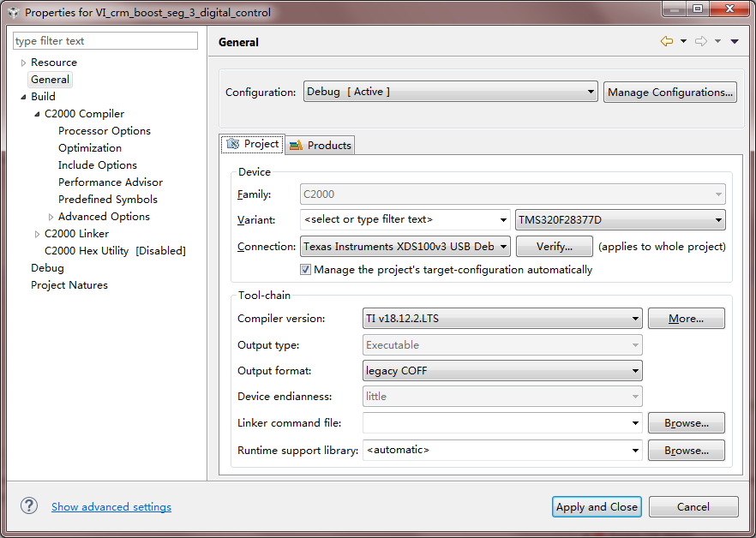Click the properties window title bar icon

[x=13, y=13]
